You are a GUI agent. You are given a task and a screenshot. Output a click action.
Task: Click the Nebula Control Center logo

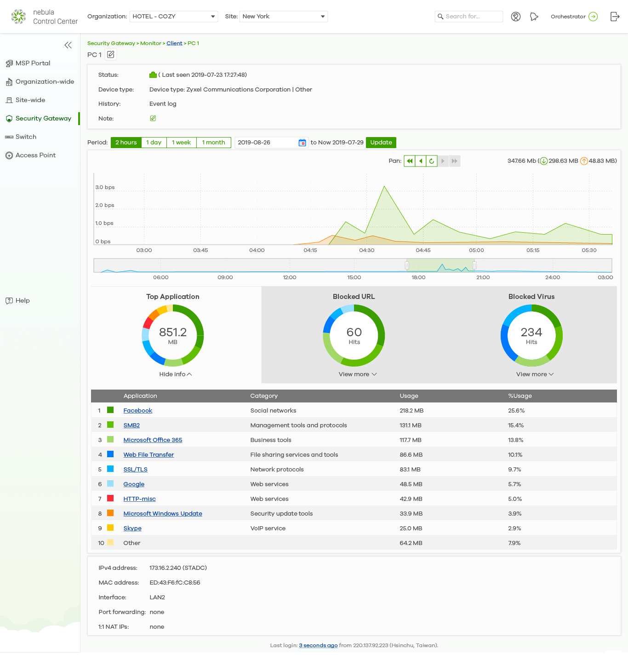(44, 17)
